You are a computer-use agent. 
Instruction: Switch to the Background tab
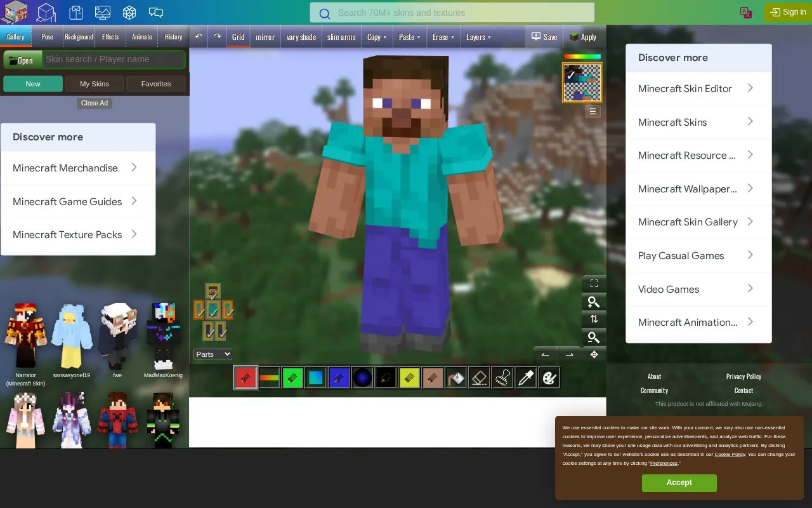(79, 37)
